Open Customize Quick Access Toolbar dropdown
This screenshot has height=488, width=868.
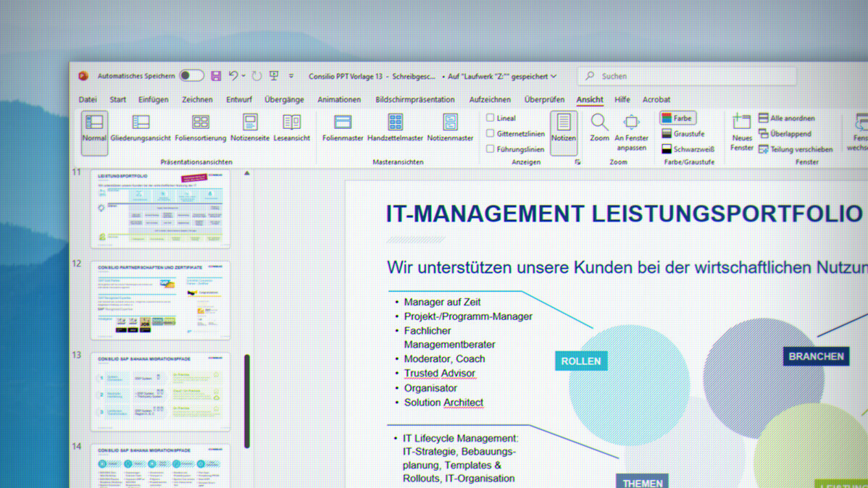coord(291,76)
